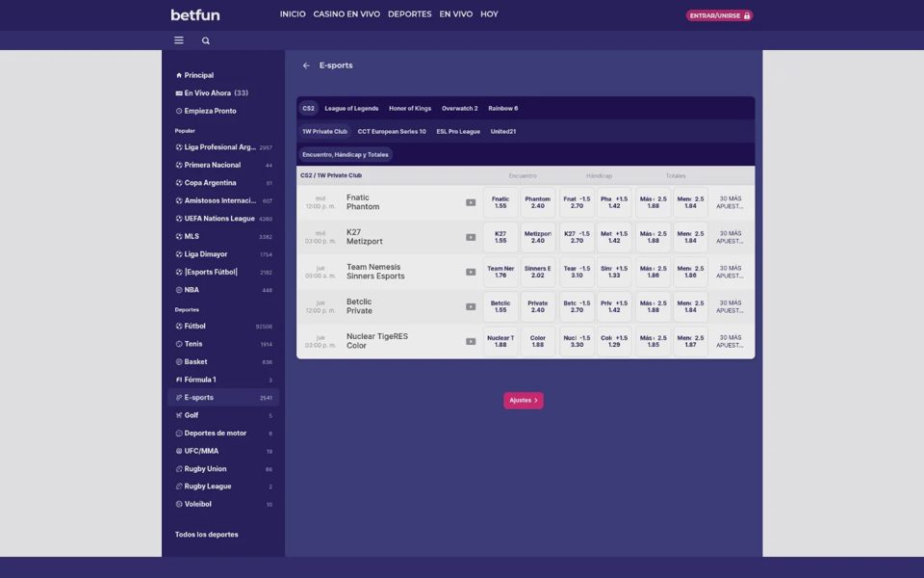Click the icon beside Deportes de motor
Viewport: 924px width, 578px height.
pyautogui.click(x=179, y=433)
